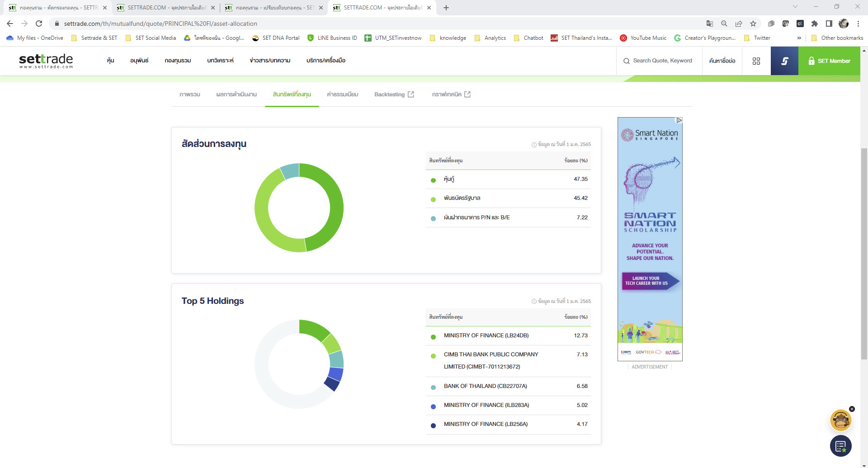868x468 pixels.
Task: Open Backtesting in a new window
Action: click(x=410, y=94)
